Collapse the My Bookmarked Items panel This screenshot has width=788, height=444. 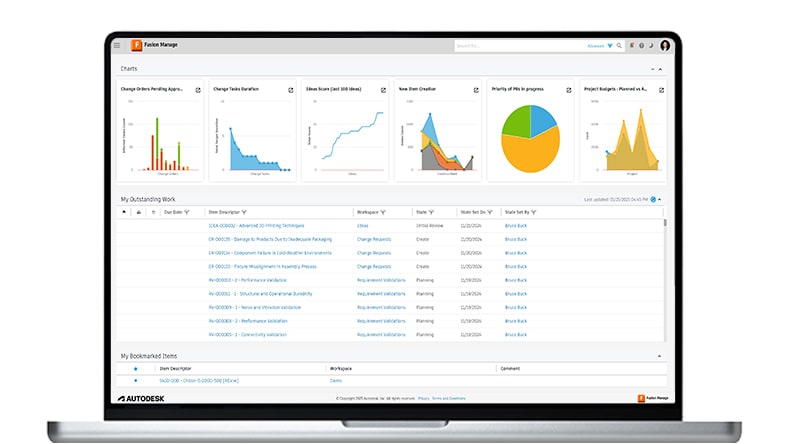pyautogui.click(x=659, y=356)
